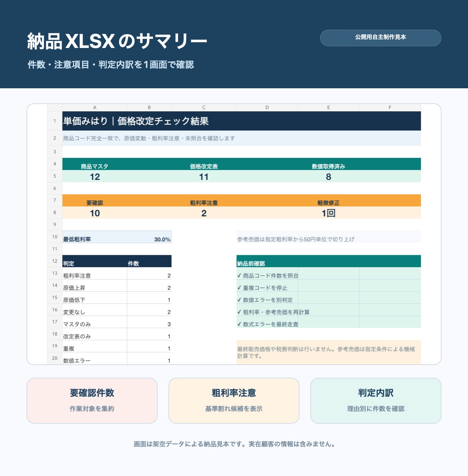This screenshot has width=468, height=476.
Task: Click the title cell 単価みはり｜価格改定チェック結果
Action: coord(242,121)
